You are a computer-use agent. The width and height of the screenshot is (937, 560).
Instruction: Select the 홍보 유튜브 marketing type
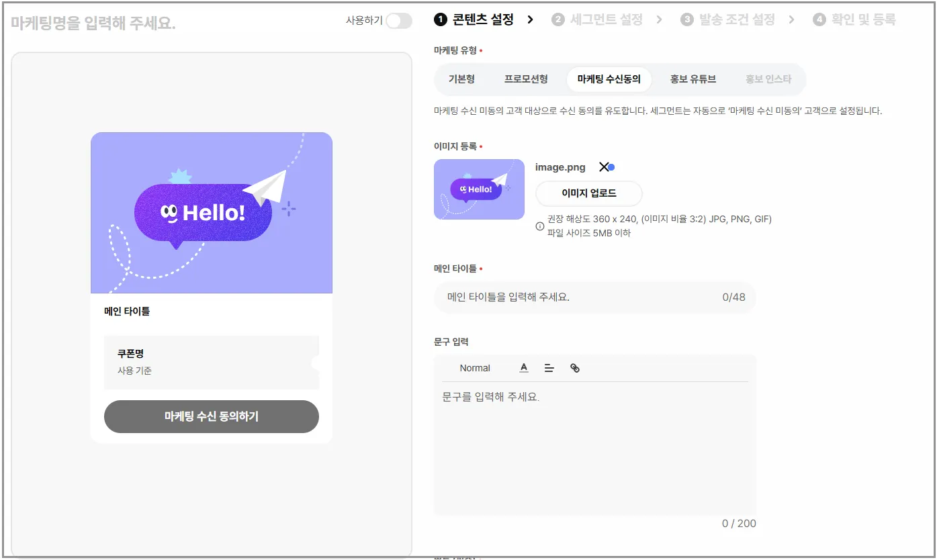coord(693,79)
